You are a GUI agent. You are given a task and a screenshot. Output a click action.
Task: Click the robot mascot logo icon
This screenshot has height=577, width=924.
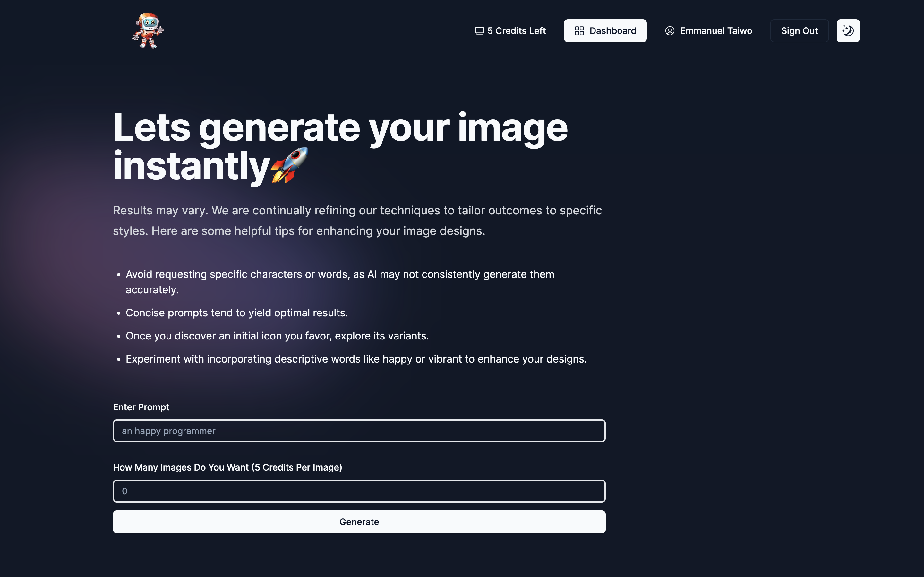click(148, 30)
